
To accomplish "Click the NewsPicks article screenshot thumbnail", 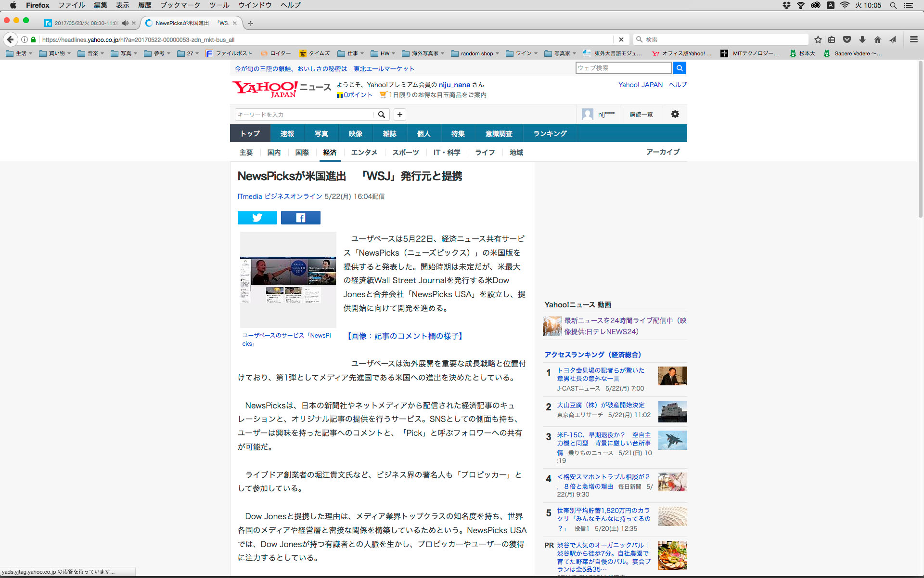I will click(x=288, y=279).
